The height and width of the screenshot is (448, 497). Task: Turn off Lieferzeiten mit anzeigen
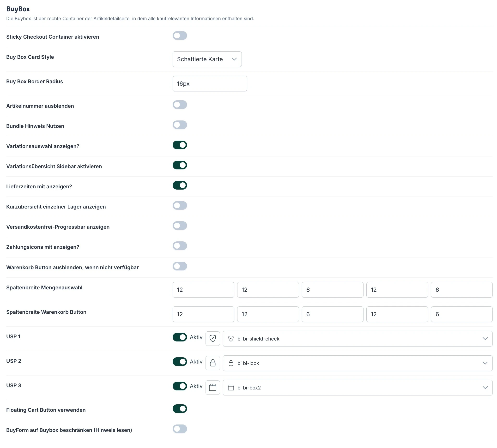point(180,185)
